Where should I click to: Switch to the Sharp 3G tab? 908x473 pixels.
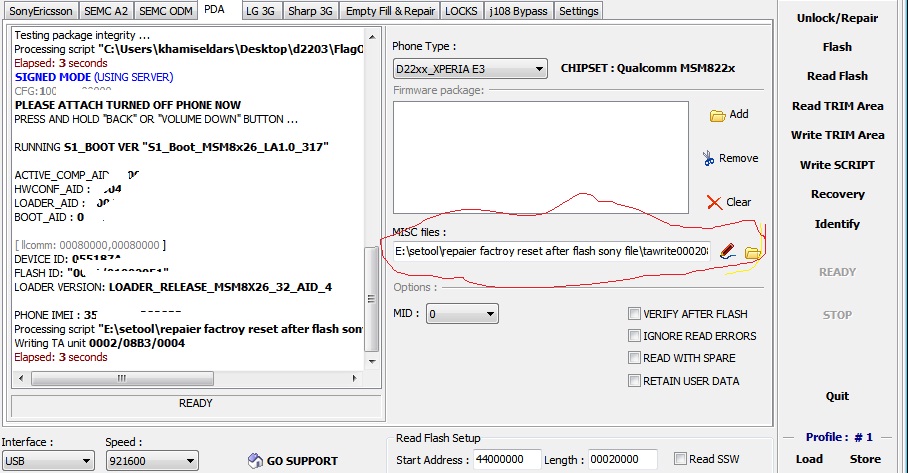(x=310, y=11)
